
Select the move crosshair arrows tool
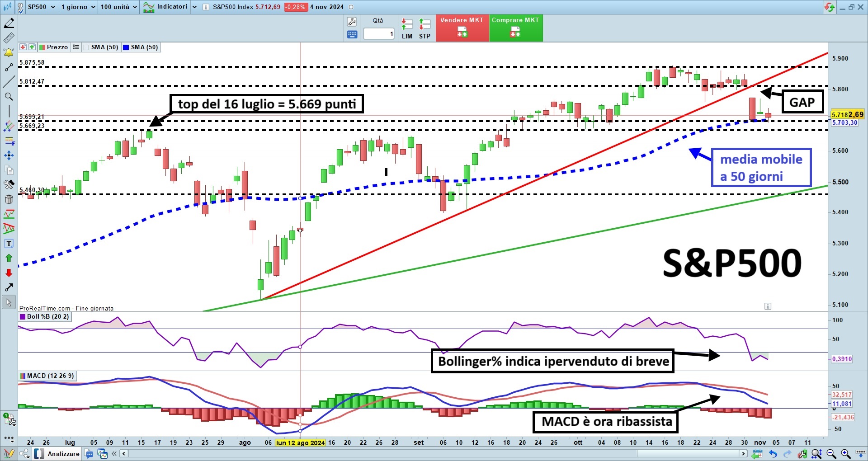pos(9,156)
